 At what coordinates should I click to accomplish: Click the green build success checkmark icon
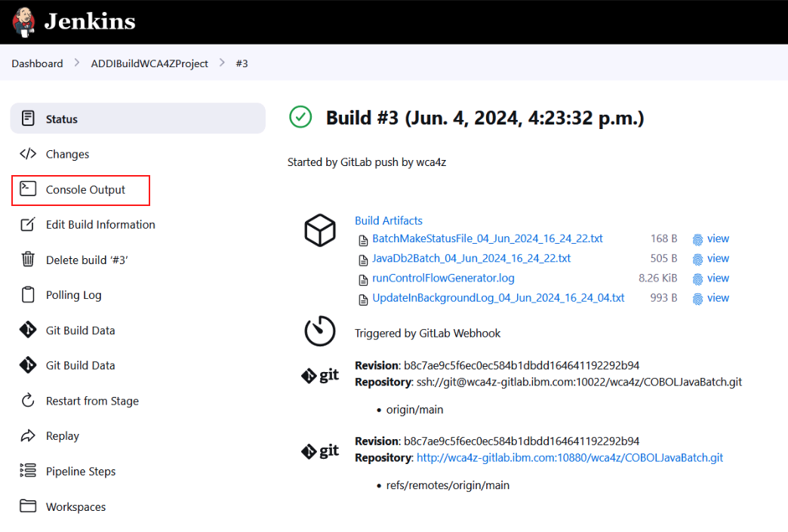click(x=300, y=117)
